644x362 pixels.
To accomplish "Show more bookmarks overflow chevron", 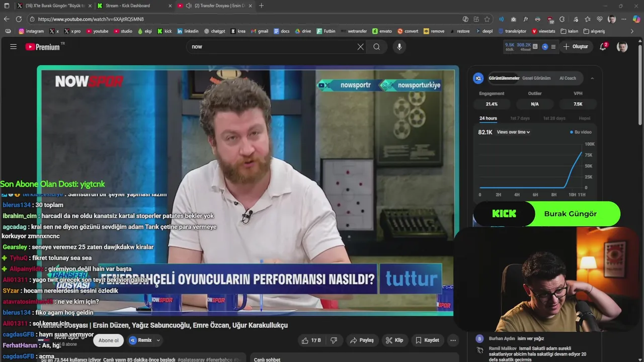I will point(632,31).
